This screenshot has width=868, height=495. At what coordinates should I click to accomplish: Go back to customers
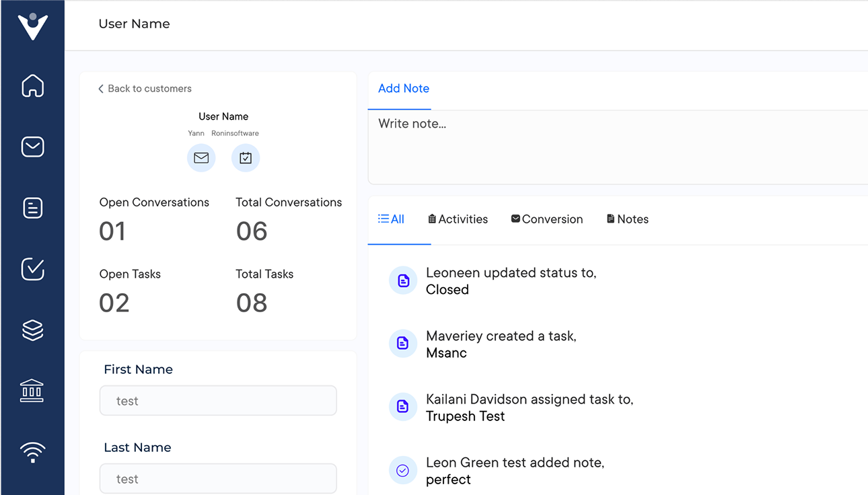(145, 89)
